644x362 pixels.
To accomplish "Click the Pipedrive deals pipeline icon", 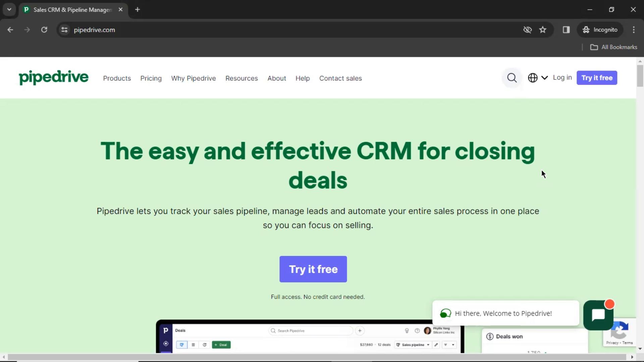I will (181, 344).
